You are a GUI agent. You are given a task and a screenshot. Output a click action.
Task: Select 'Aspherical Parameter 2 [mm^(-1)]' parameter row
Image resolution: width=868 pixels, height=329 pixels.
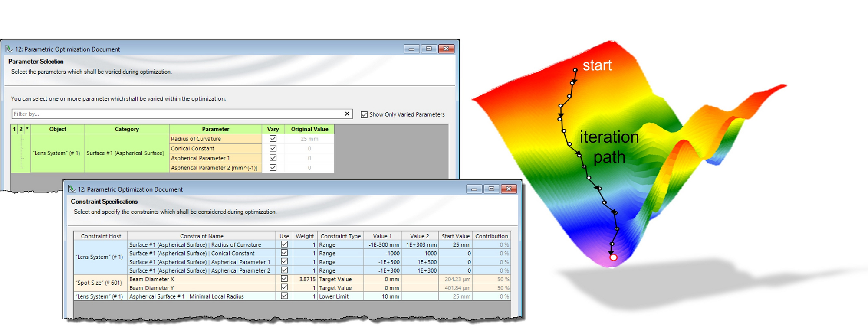[x=215, y=167]
